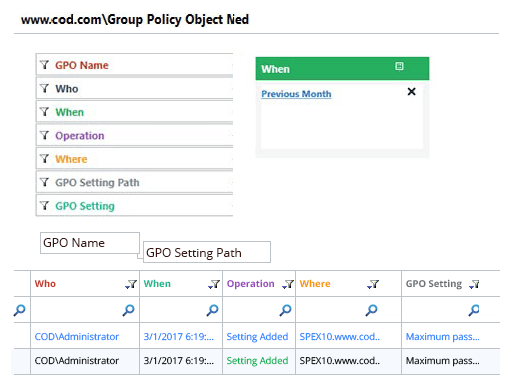
Task: Click the search magnifier in the Operation column
Action: pos(285,310)
